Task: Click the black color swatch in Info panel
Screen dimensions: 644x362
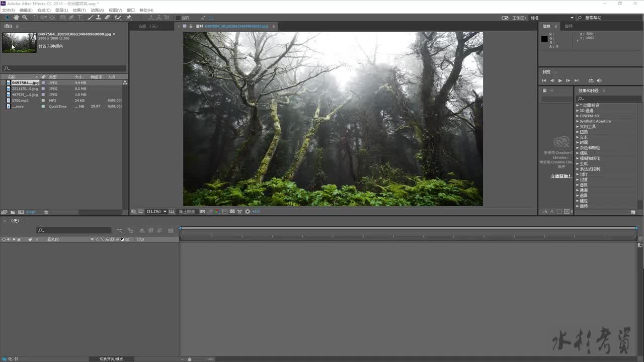Action: click(x=544, y=39)
